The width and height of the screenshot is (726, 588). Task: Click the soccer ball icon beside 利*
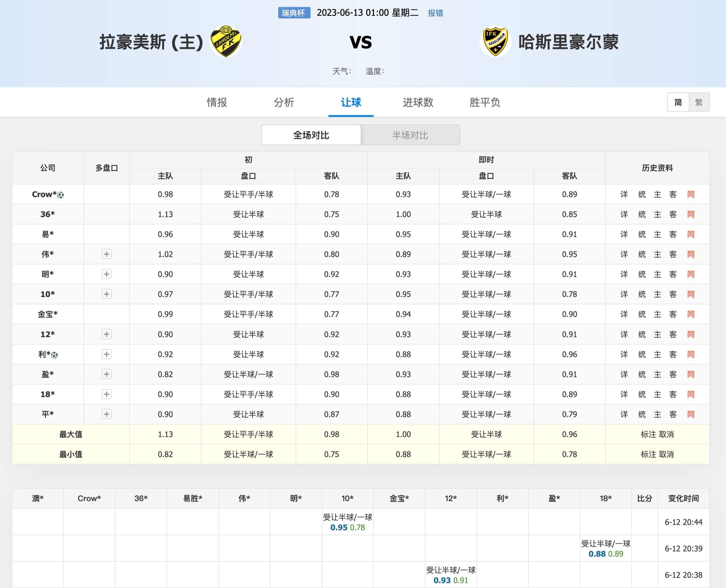55,355
